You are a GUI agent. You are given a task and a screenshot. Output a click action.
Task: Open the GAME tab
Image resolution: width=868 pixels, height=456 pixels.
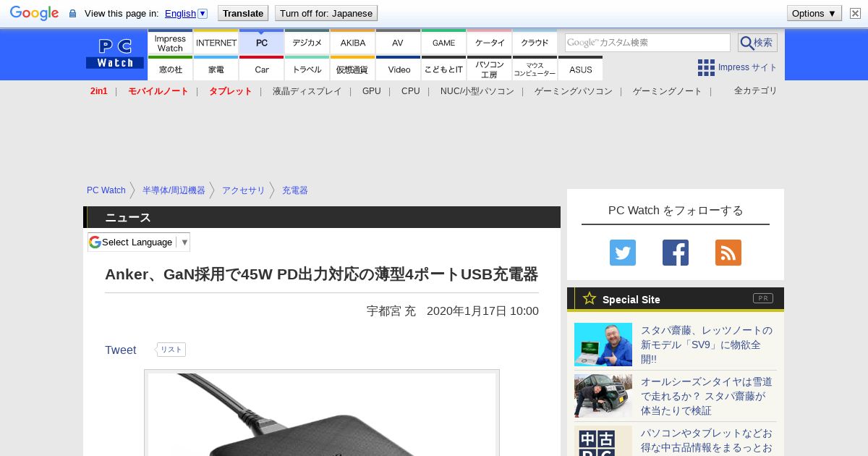coord(443,42)
